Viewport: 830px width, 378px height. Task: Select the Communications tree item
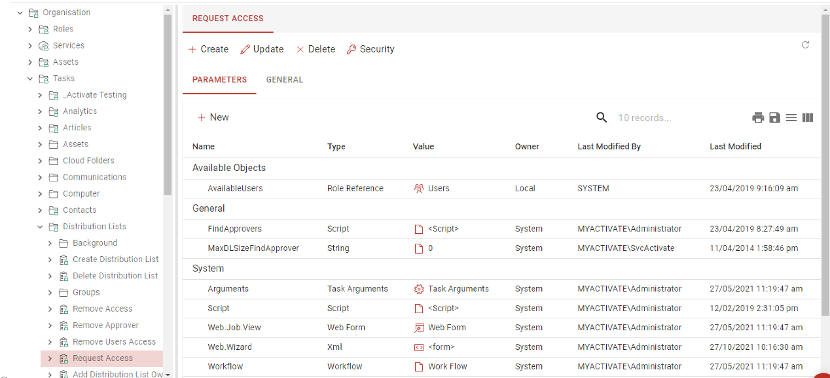pos(94,177)
